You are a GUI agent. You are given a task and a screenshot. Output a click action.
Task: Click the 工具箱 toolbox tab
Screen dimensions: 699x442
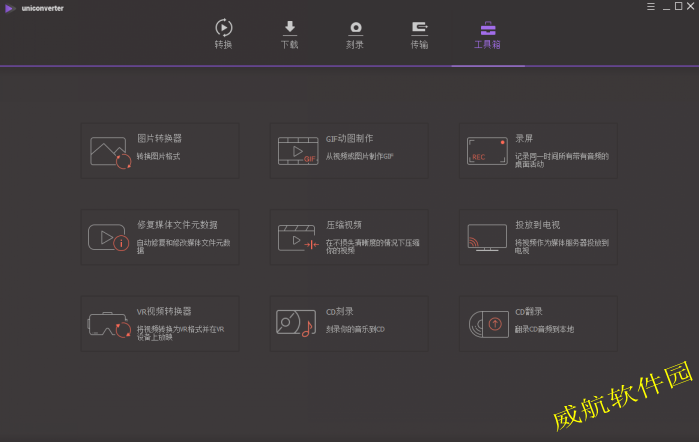(487, 34)
